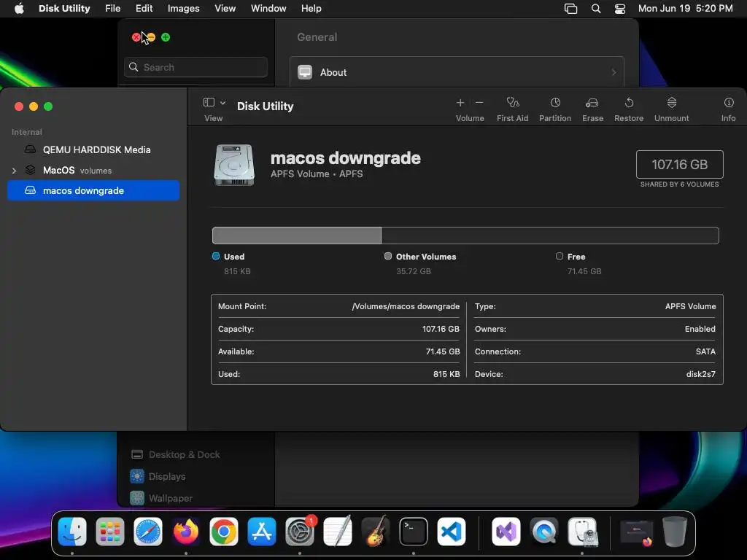Open Spotlight search in menu bar
The height and width of the screenshot is (560, 747).
coord(596,9)
